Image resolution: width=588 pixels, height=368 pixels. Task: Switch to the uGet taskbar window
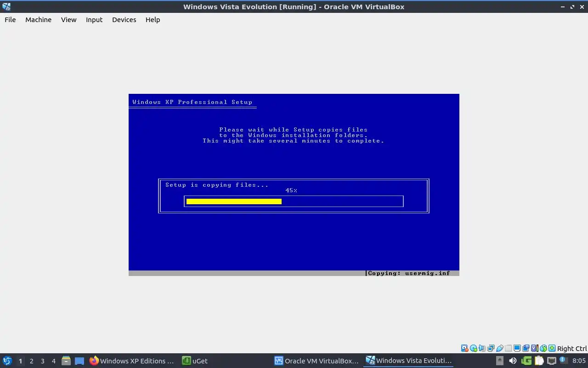pos(195,361)
